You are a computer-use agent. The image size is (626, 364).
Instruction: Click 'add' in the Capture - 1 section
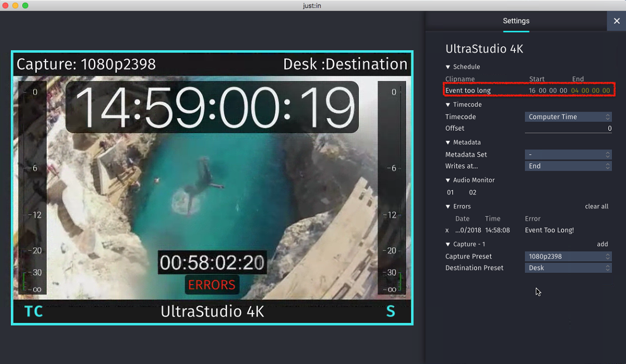tap(602, 244)
